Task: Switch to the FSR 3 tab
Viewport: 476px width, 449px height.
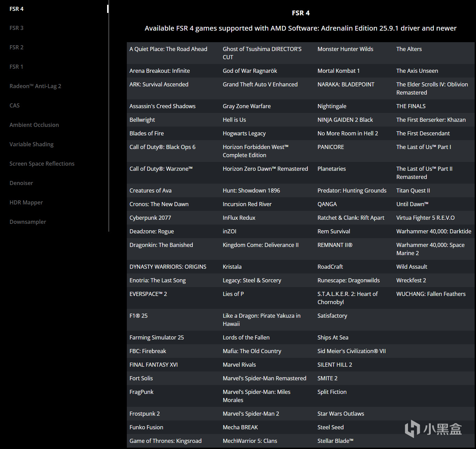Action: 17,28
